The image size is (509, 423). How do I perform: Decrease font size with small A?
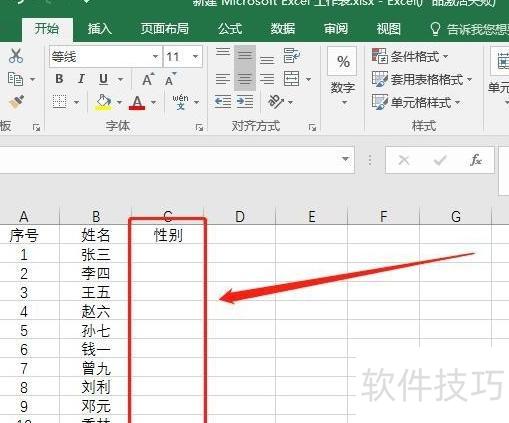point(170,79)
